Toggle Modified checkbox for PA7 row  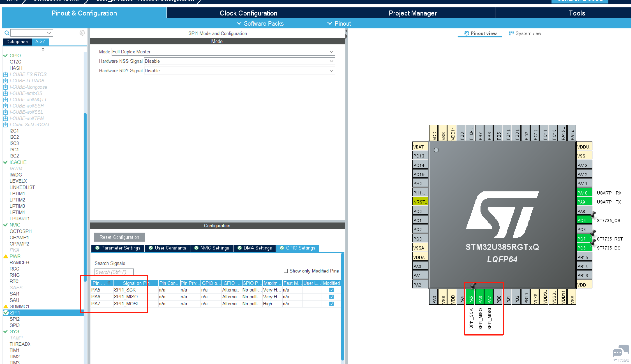coord(331,304)
